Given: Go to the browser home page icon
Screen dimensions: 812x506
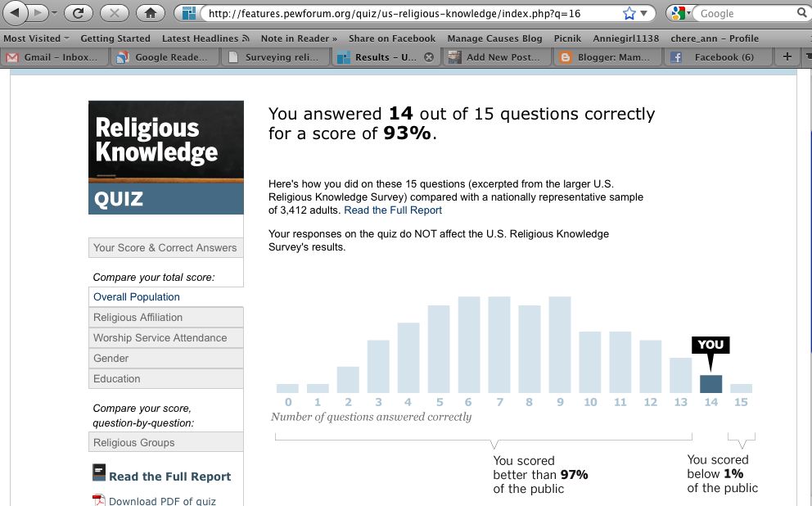Looking at the screenshot, I should 150,13.
